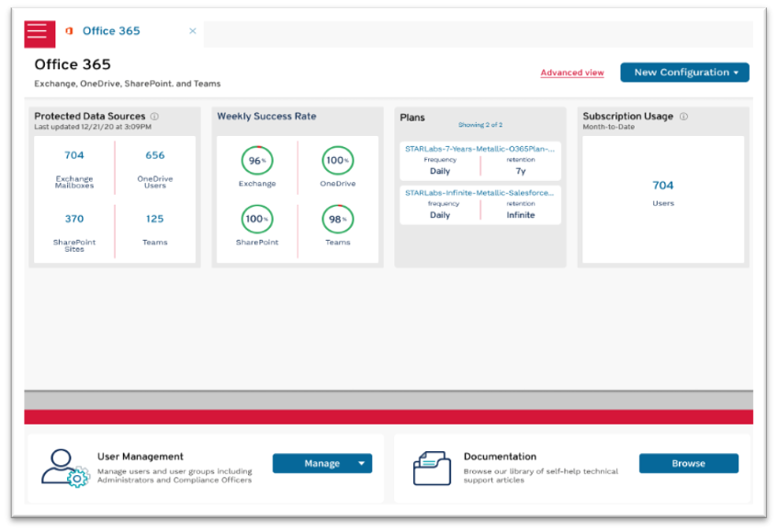This screenshot has width=778, height=532.
Task: Open the STARLabs-7-Years-Metallic-O365Plan link
Action: (479, 149)
